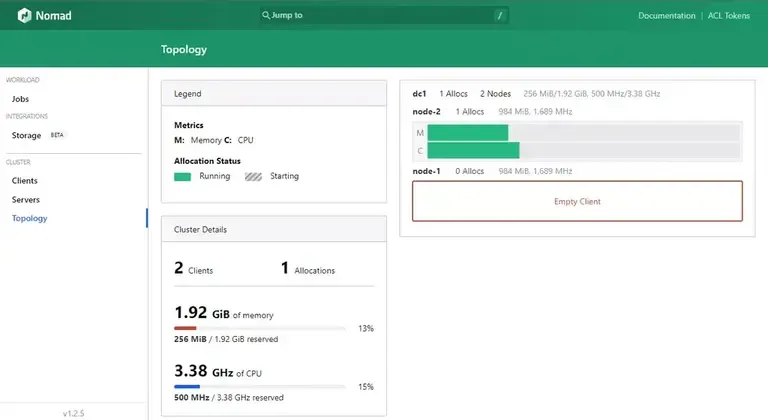Click the Empty Client box for node-1
The height and width of the screenshot is (420, 768).
[x=577, y=201]
